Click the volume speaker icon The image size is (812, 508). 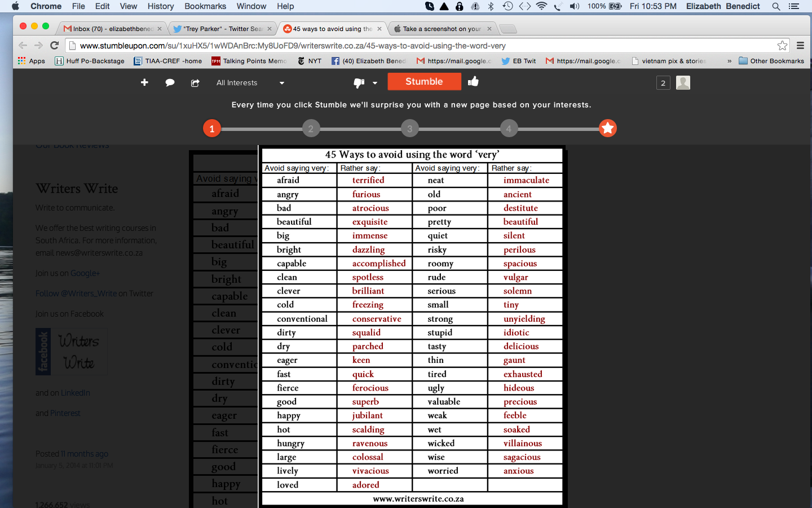click(x=575, y=6)
